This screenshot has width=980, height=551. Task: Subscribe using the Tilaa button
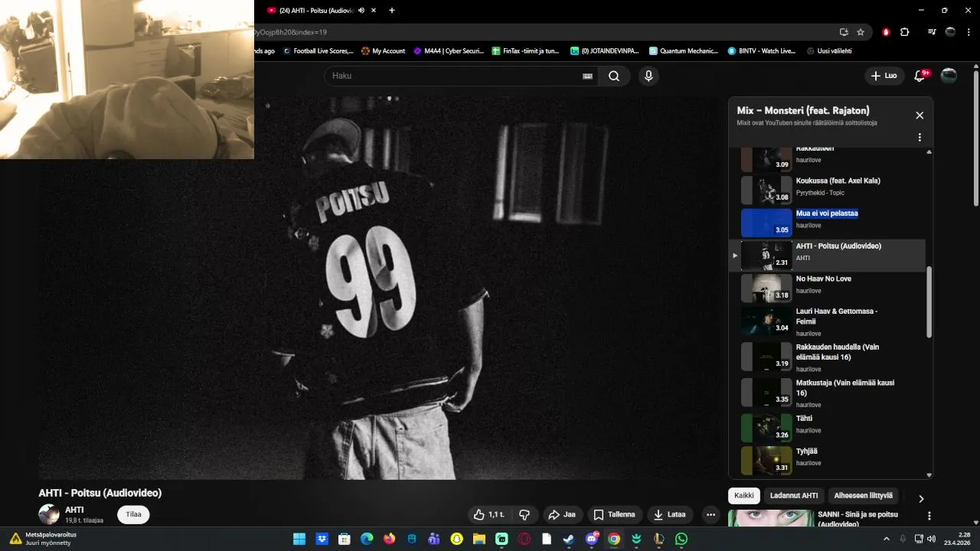(x=134, y=514)
